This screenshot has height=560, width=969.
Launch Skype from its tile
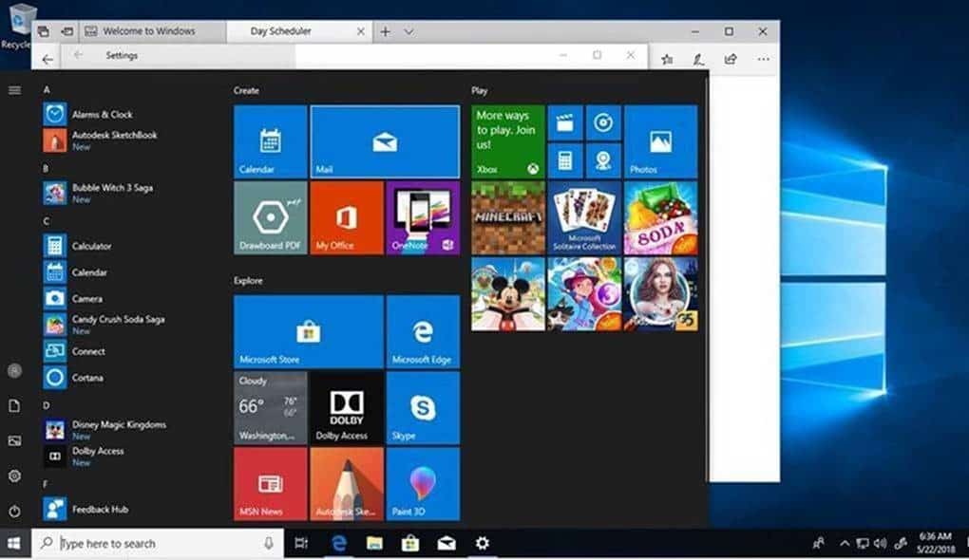pyautogui.click(x=422, y=406)
